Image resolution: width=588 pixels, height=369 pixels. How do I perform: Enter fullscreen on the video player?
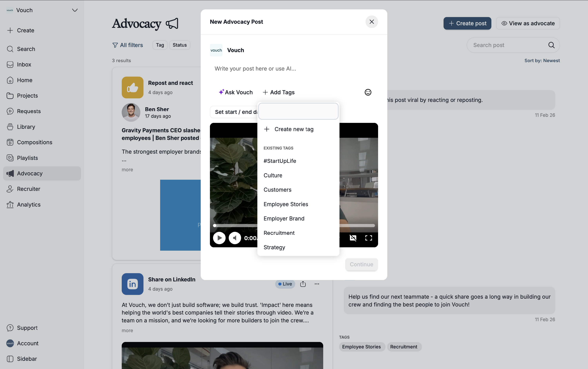point(368,238)
